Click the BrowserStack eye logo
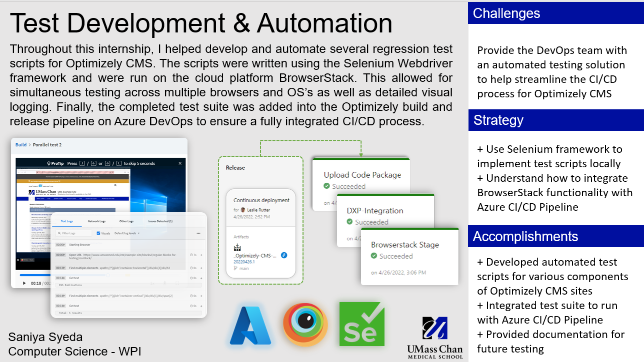Screen dimensions: 644x362 point(305,325)
